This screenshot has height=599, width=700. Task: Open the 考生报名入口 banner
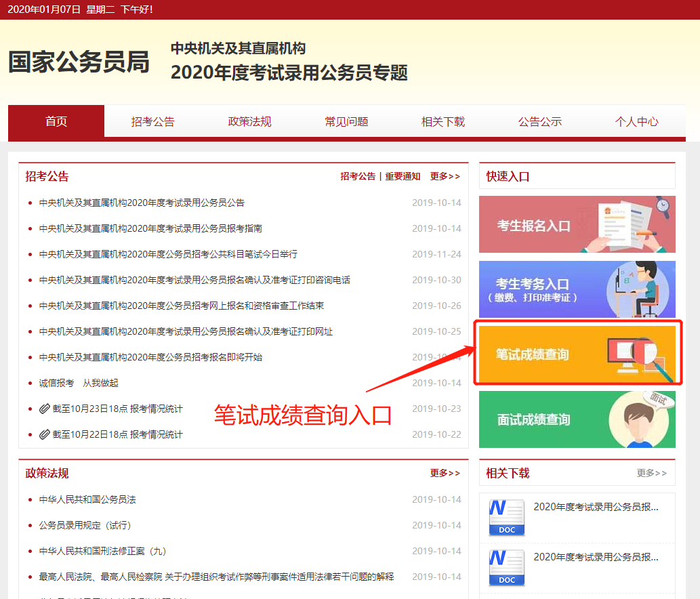pos(577,224)
